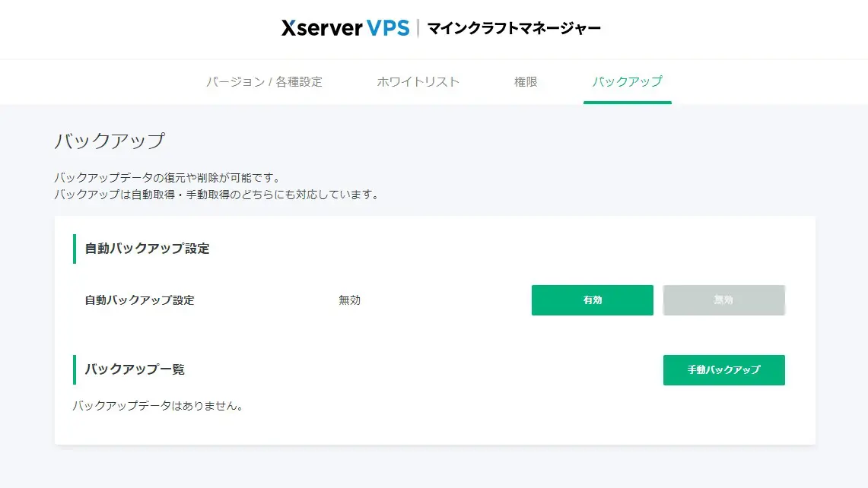Enable auto backup with the 有効 button
Screen dimensions: 868x488
[x=592, y=300]
